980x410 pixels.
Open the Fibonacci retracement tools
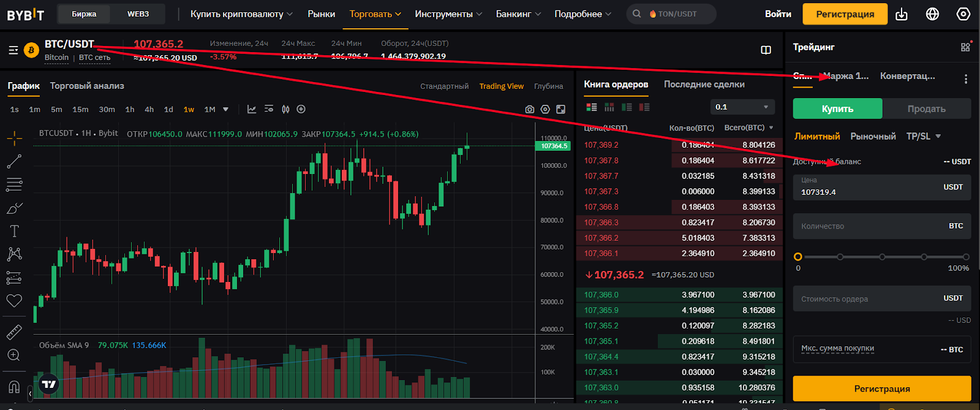point(14,184)
